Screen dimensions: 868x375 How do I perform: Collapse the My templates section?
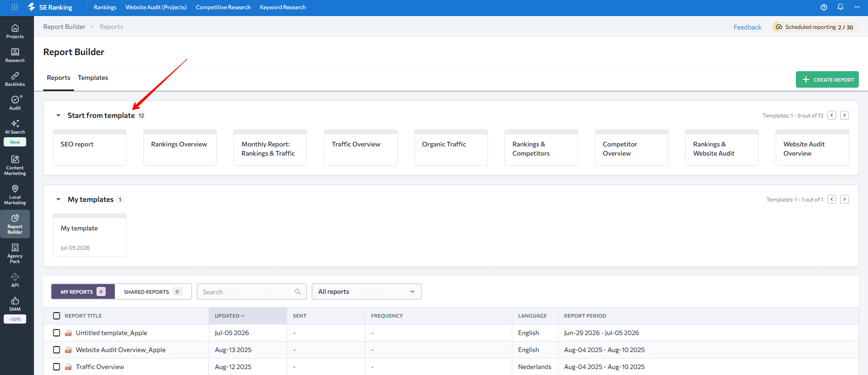58,200
